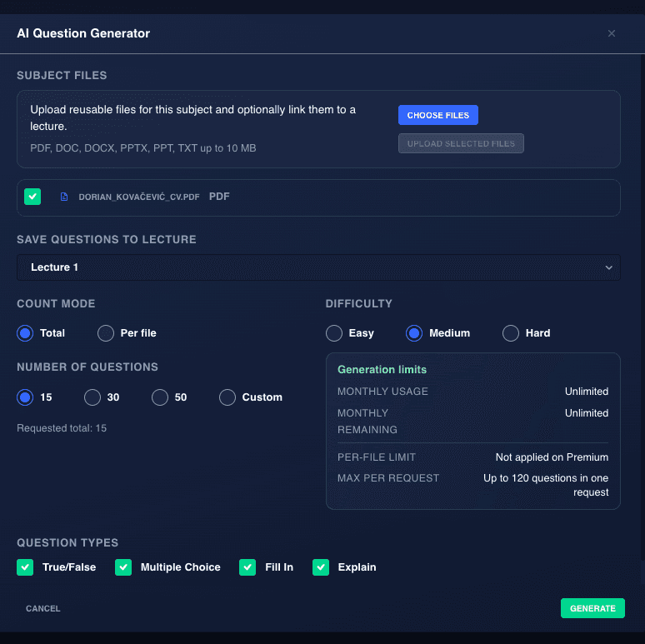The width and height of the screenshot is (645, 644).
Task: Select the Per file count mode
Action: pos(106,333)
